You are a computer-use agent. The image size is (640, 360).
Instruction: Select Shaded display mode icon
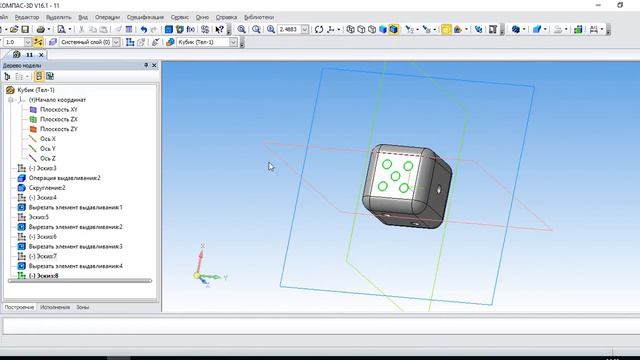coord(383,29)
